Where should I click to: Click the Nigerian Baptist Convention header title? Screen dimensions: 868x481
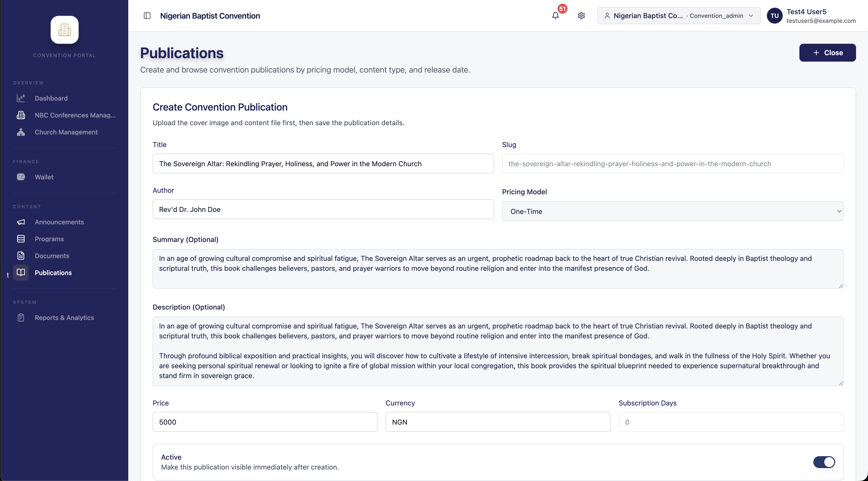pyautogui.click(x=210, y=16)
